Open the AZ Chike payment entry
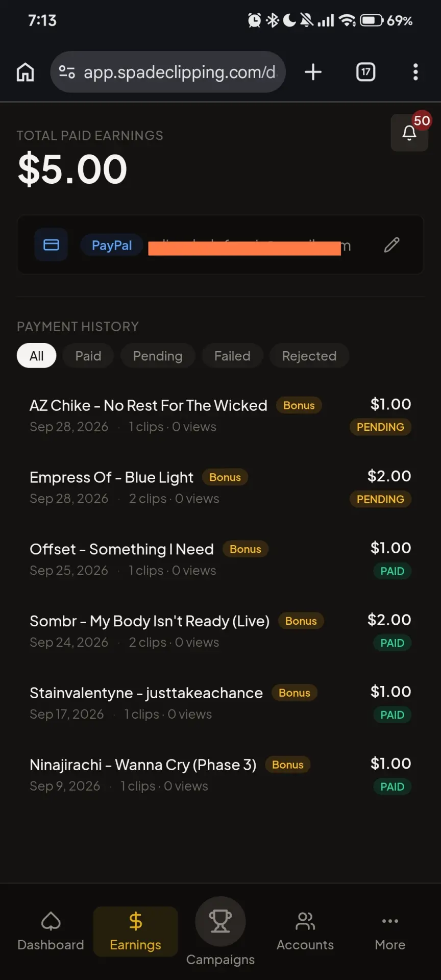441x980 pixels. pyautogui.click(x=220, y=415)
